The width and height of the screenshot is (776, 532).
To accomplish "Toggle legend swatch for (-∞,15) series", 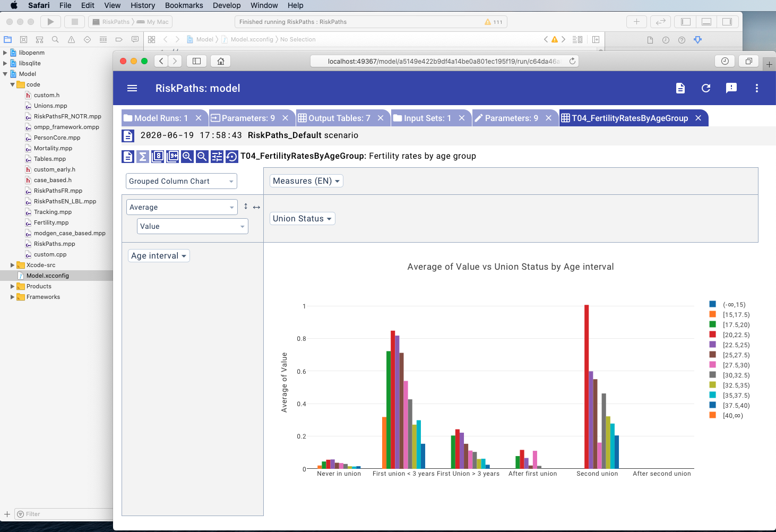I will pos(713,304).
